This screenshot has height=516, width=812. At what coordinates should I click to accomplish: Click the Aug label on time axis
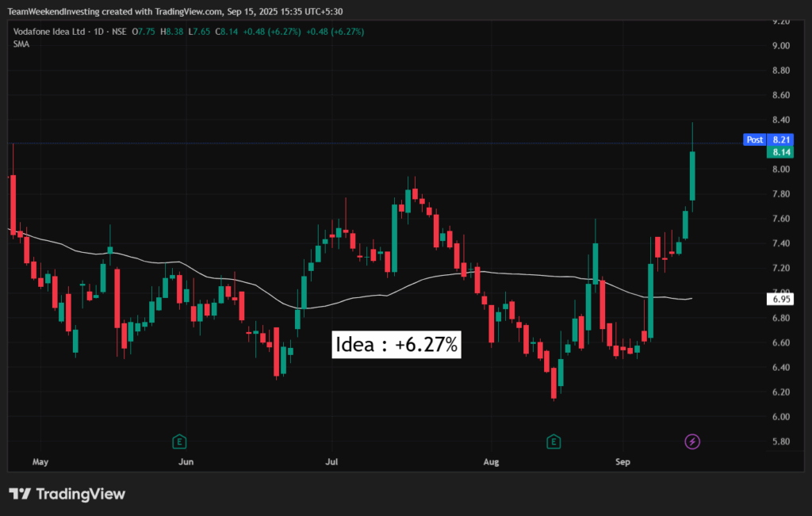[491, 461]
